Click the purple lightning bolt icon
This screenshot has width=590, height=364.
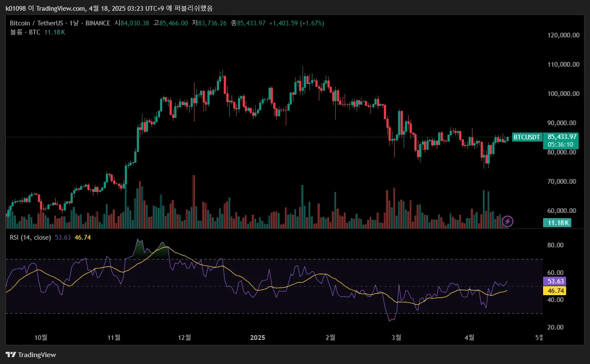[508, 222]
